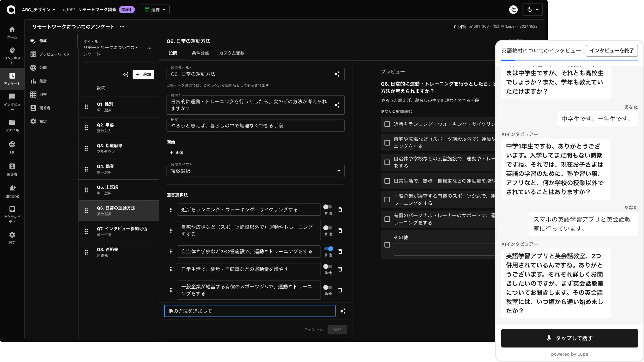Open 集計 menu item
Image resolution: width=644 pixels, height=362 pixels.
click(52, 81)
